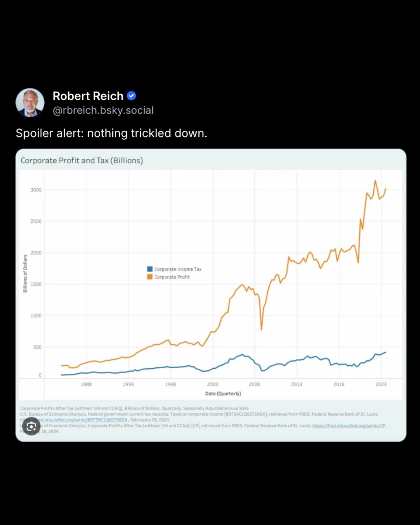Click the "Spoiler alert" post text
This screenshot has width=420, height=525.
(x=111, y=133)
